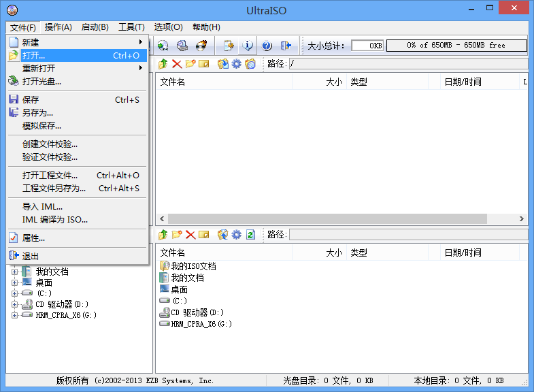Expand the CD 驱动器 (D:) tree node
Viewport: 534px width, 392px height.
tap(14, 304)
